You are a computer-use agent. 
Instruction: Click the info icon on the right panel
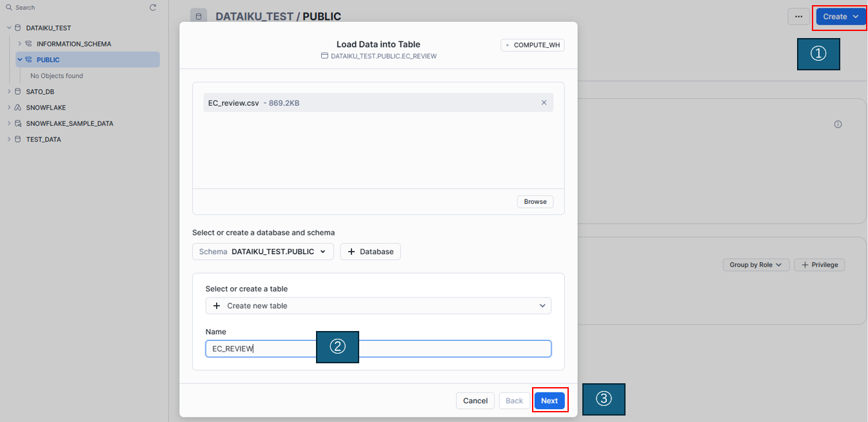(x=838, y=125)
